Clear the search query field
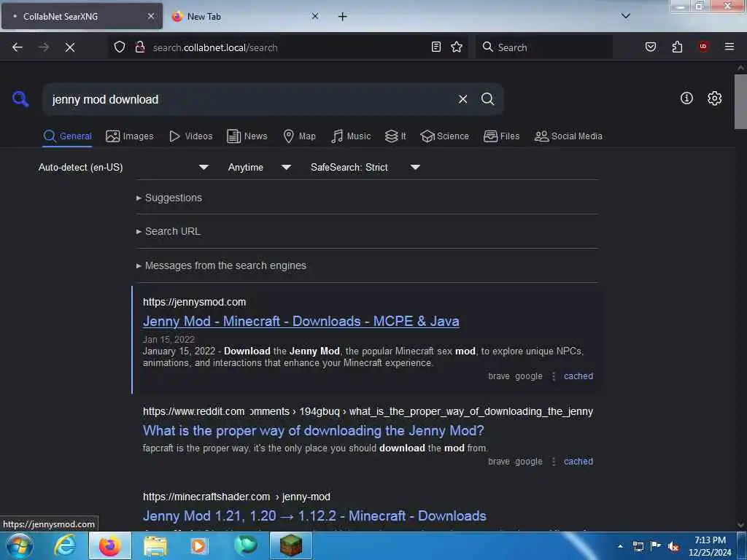This screenshot has height=560, width=747. (462, 99)
